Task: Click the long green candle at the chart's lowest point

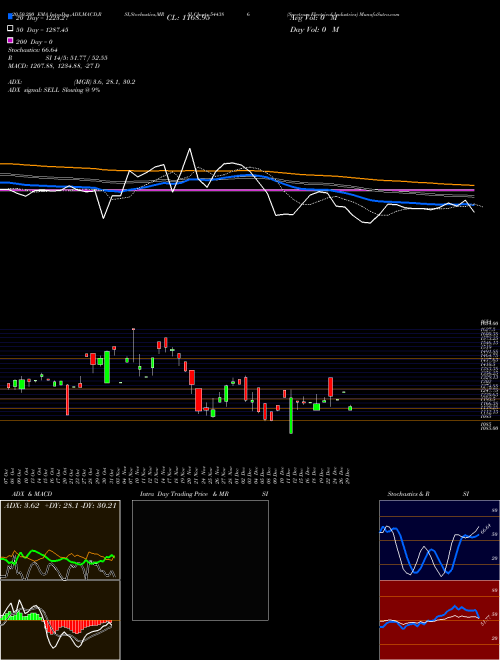Action: [x=291, y=415]
